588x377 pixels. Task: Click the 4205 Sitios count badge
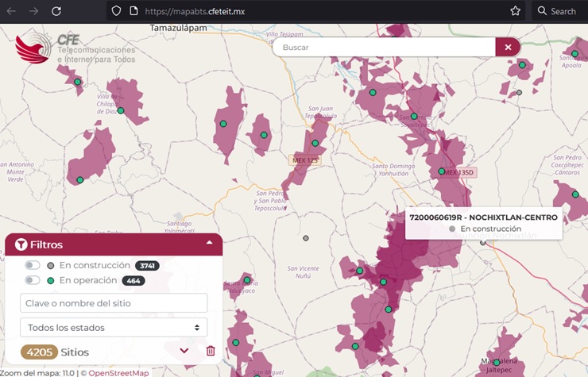click(39, 352)
